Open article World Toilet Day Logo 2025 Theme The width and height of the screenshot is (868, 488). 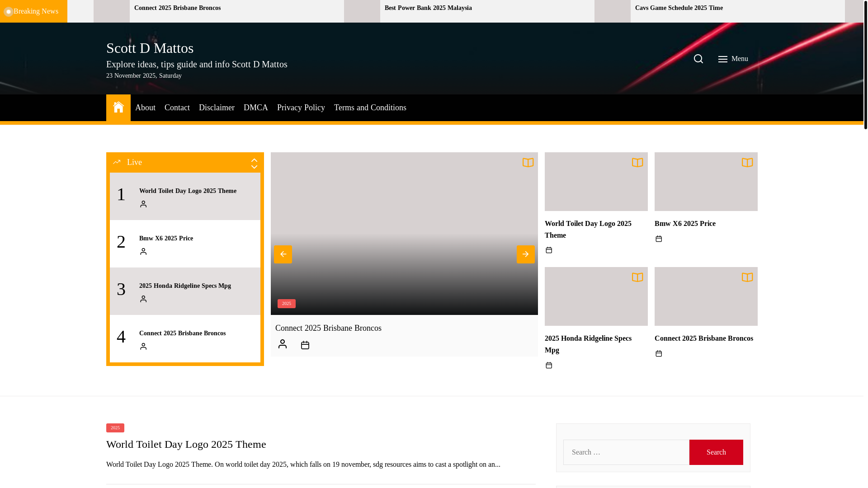click(x=186, y=444)
